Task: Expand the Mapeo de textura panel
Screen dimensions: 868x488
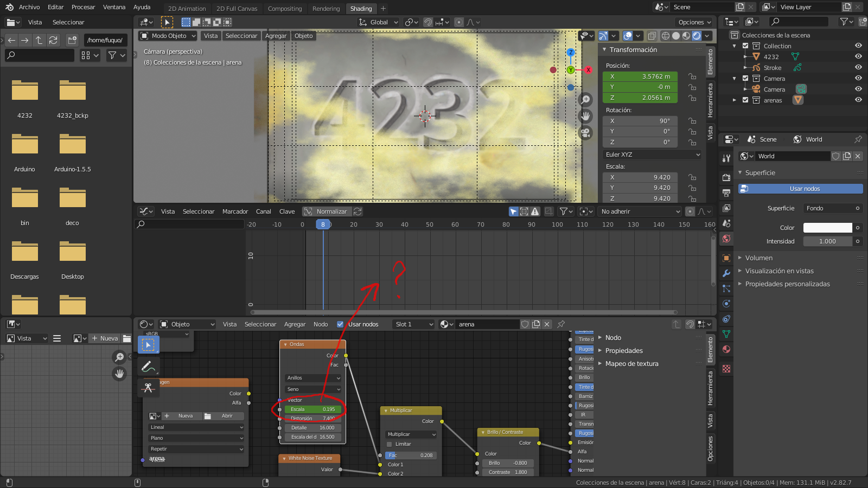Action: tap(631, 364)
